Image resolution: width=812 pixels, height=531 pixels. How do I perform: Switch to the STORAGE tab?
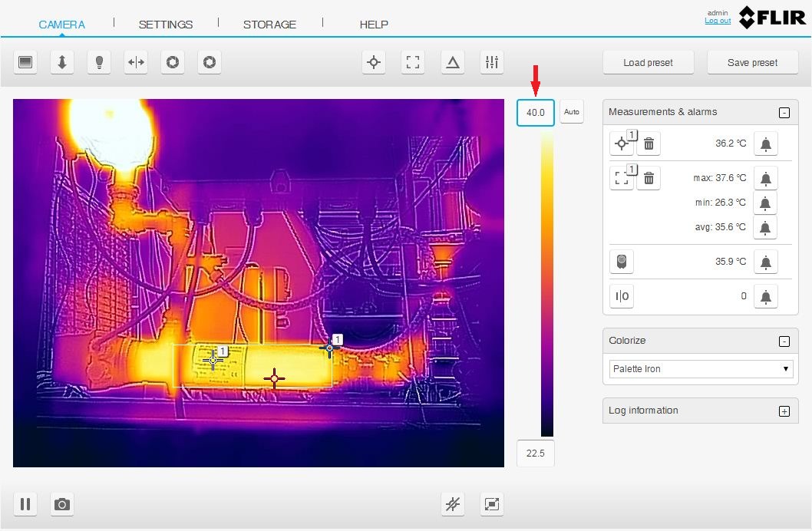[x=269, y=25]
